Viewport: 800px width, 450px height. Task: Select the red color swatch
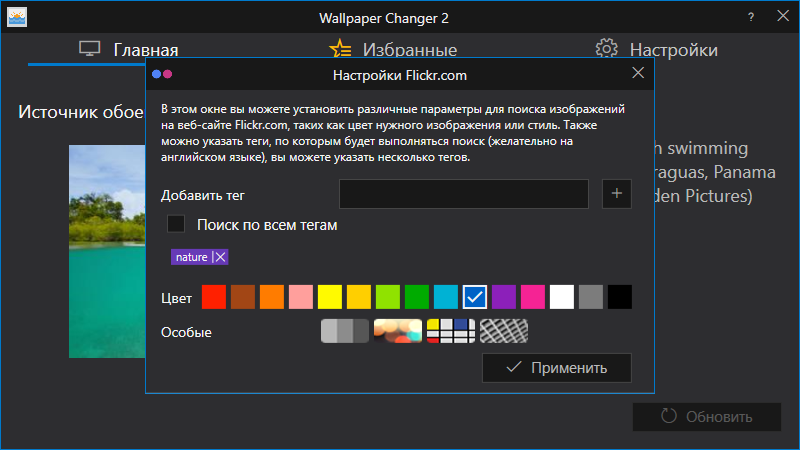point(214,297)
